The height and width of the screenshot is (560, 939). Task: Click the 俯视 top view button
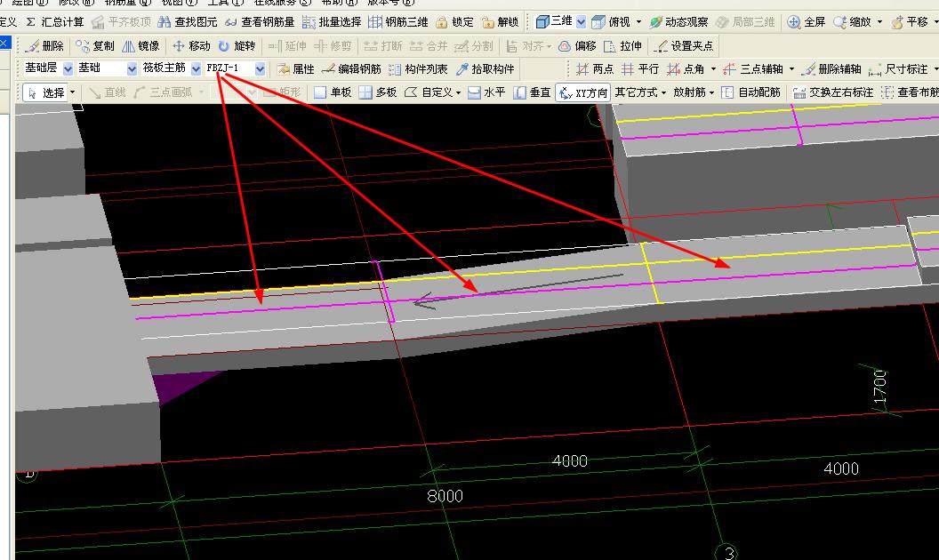point(612,22)
